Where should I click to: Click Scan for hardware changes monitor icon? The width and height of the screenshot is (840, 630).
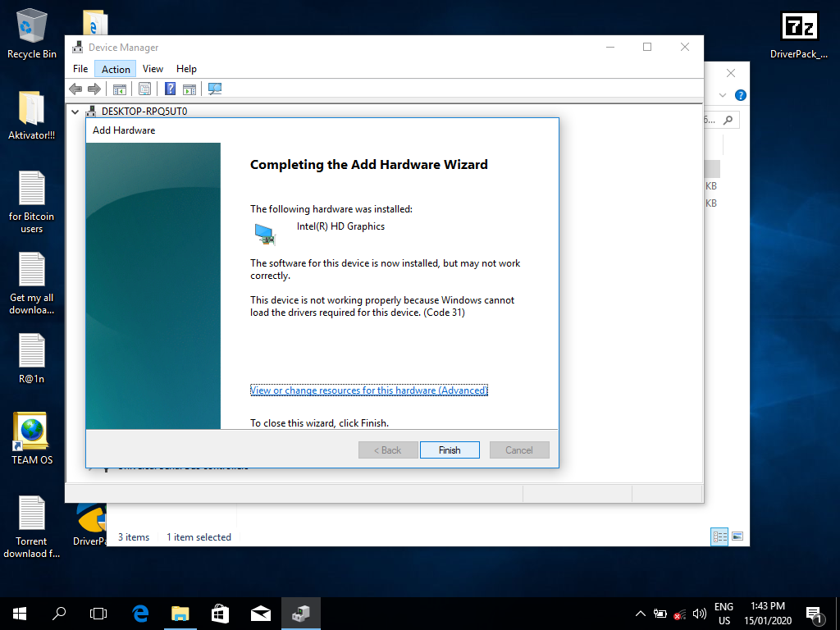coord(215,89)
